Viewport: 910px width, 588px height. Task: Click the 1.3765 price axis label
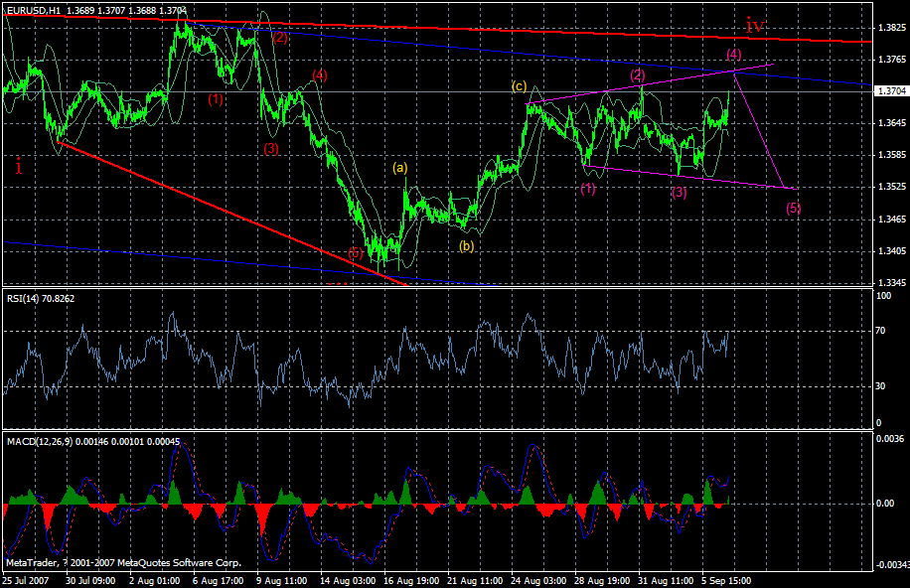click(x=892, y=60)
